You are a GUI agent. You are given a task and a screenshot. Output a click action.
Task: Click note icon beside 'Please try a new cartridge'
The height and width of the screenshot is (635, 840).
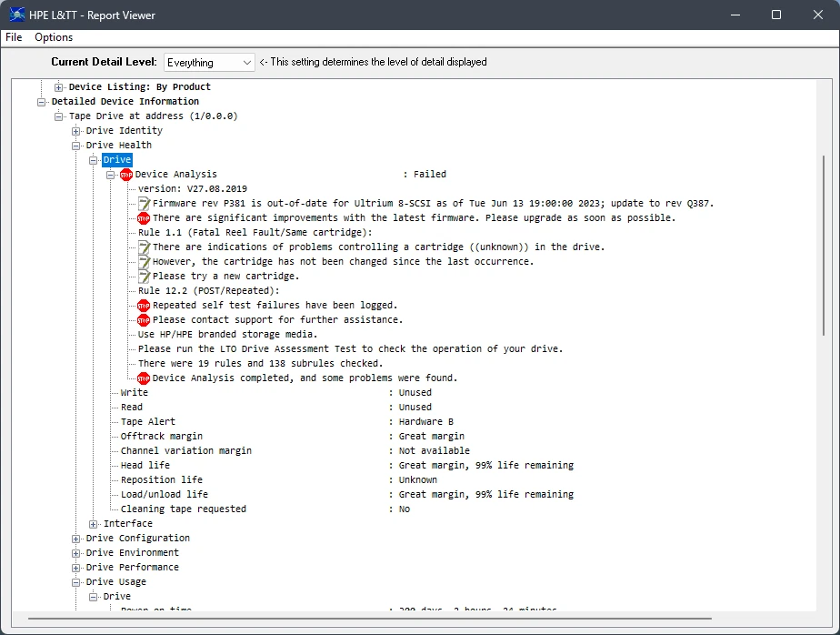coord(145,276)
